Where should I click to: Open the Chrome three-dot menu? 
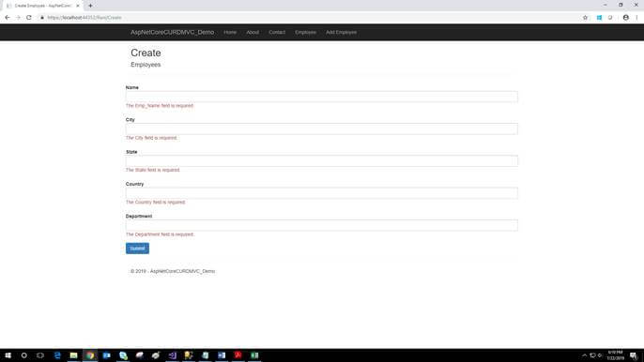tap(637, 18)
